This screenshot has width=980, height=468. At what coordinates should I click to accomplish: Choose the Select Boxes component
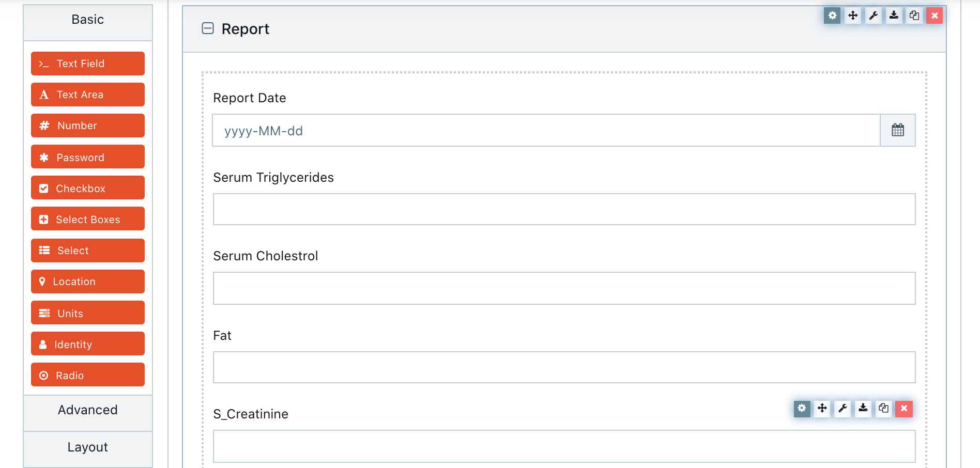click(88, 219)
